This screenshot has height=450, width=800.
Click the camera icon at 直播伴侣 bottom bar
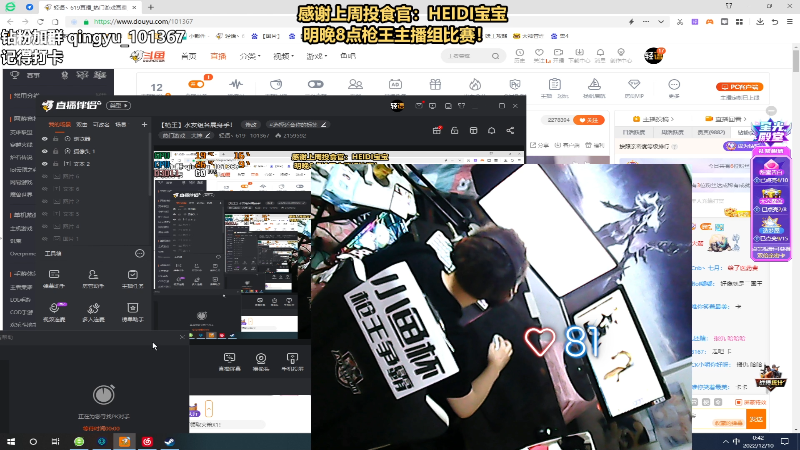click(261, 362)
